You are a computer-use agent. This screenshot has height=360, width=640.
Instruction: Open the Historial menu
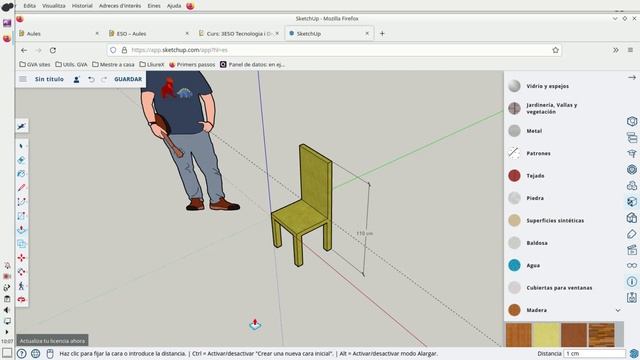point(82,6)
